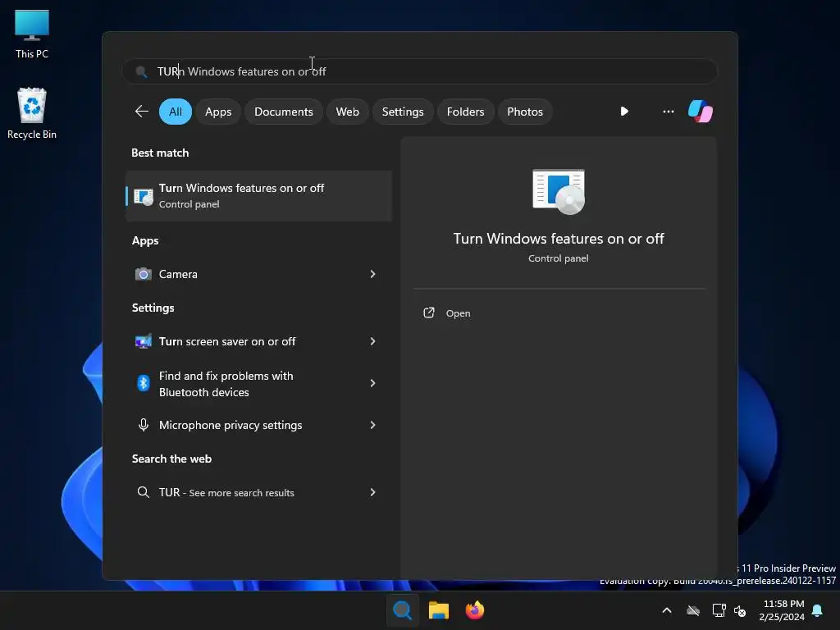
Task: Click Open in the preview pane
Action: coord(458,313)
